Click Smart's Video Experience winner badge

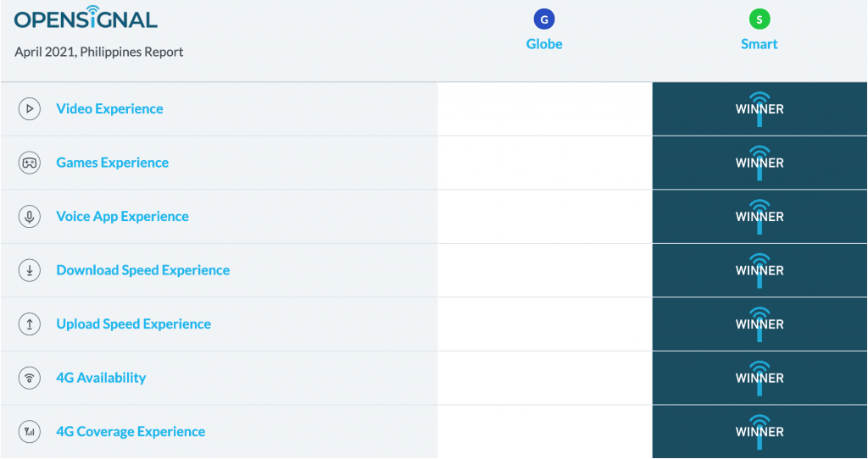coord(759,109)
